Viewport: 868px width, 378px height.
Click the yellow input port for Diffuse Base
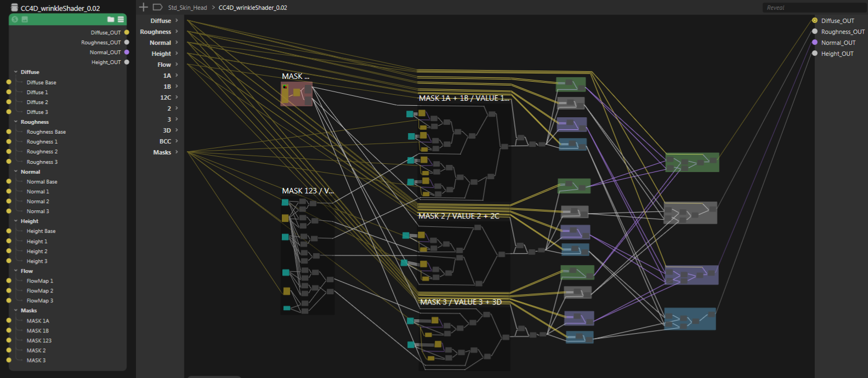point(9,82)
